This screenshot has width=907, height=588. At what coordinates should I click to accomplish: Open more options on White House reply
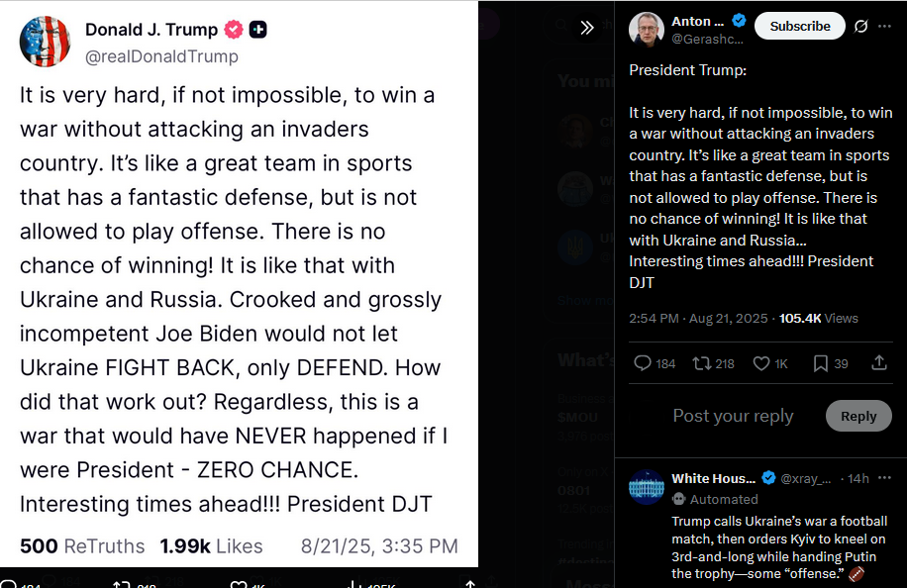(884, 478)
